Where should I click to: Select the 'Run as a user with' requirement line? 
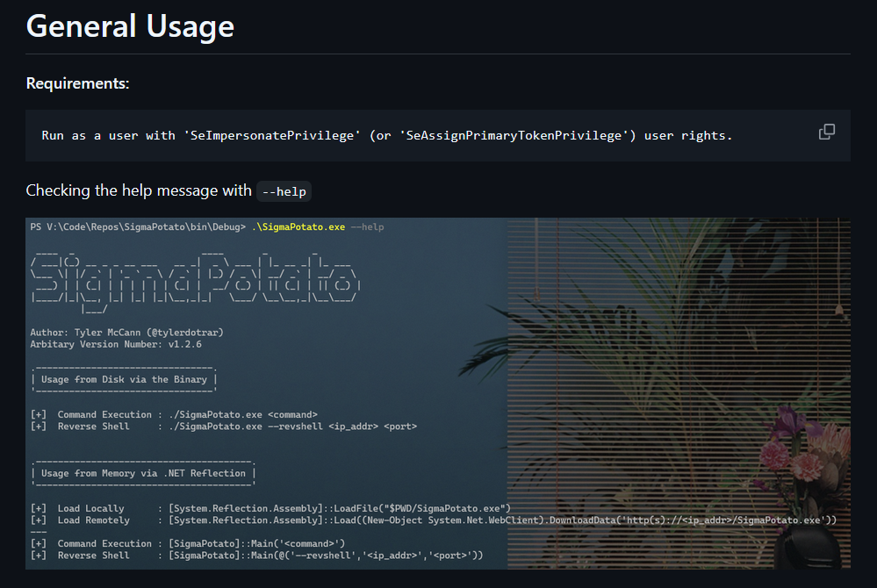386,136
